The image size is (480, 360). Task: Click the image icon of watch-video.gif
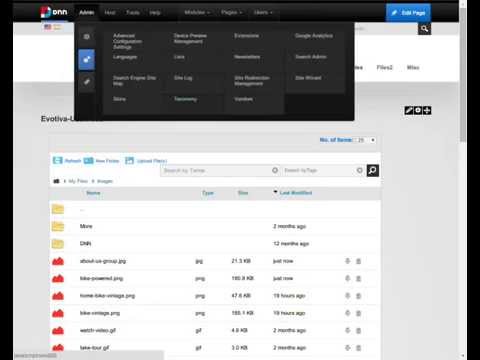point(58,330)
